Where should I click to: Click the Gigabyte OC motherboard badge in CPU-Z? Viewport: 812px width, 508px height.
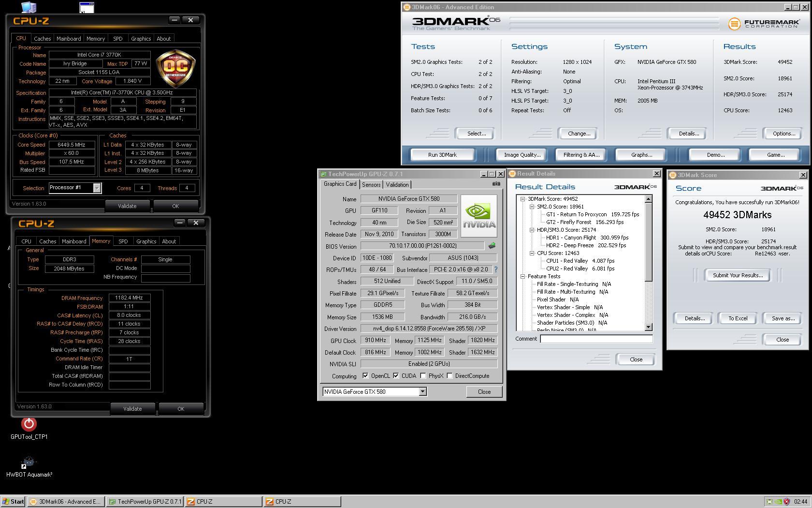(175, 67)
